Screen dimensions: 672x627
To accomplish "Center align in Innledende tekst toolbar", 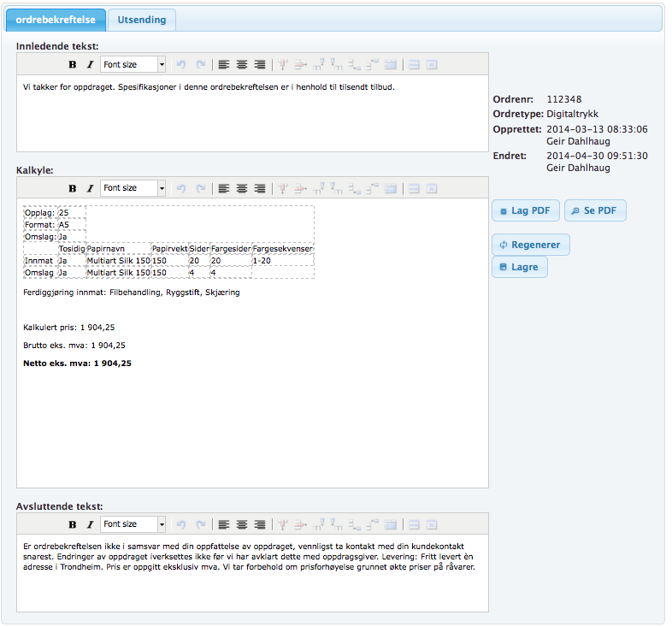I will [x=242, y=64].
